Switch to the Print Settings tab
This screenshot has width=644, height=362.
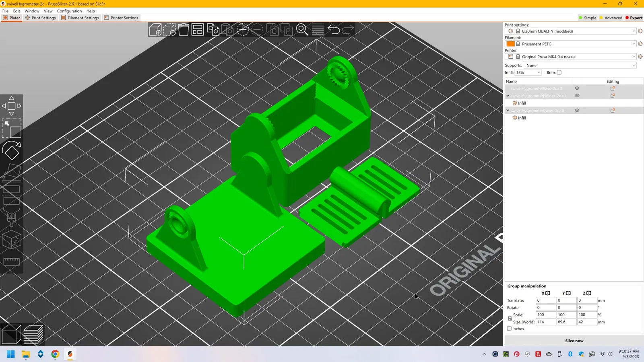41,18
